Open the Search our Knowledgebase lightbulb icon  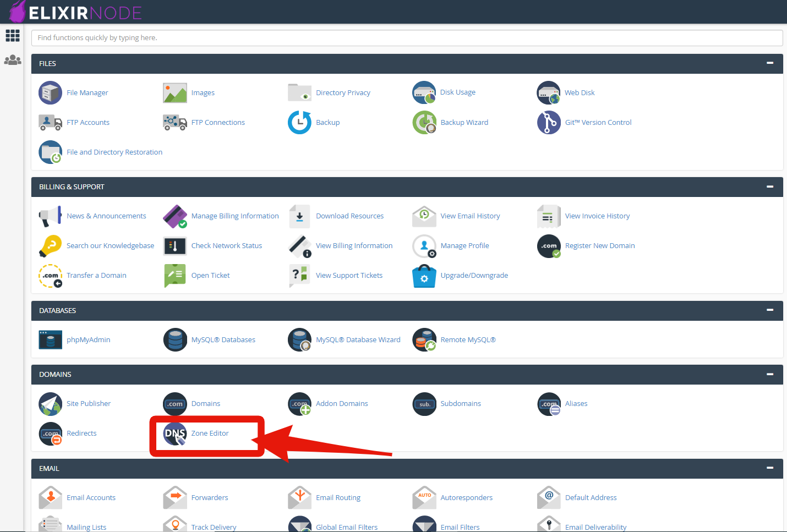(50, 246)
